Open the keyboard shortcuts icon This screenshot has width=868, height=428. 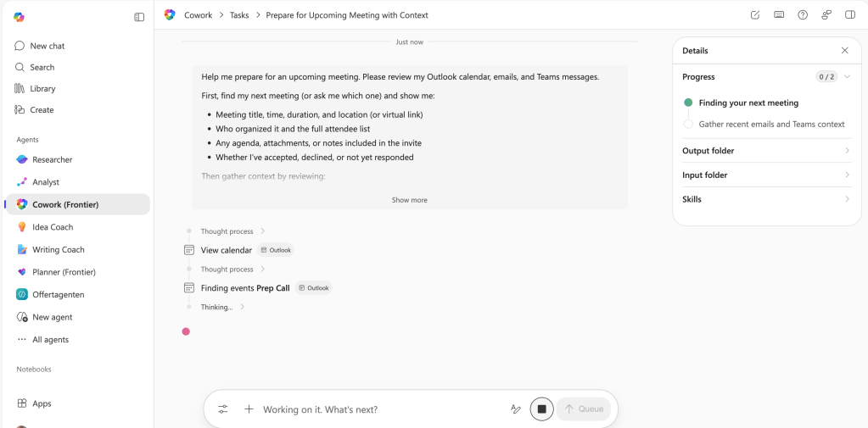(779, 15)
